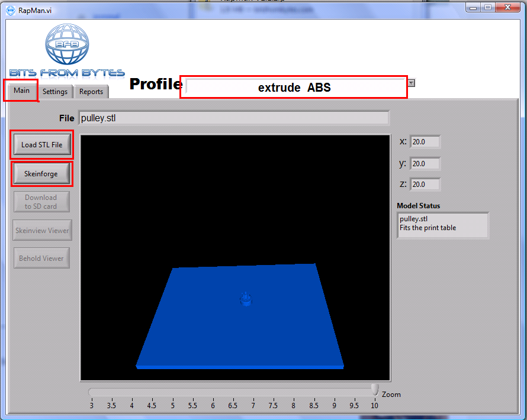Switch to the Main tab
This screenshot has height=420, width=527.
[21, 91]
